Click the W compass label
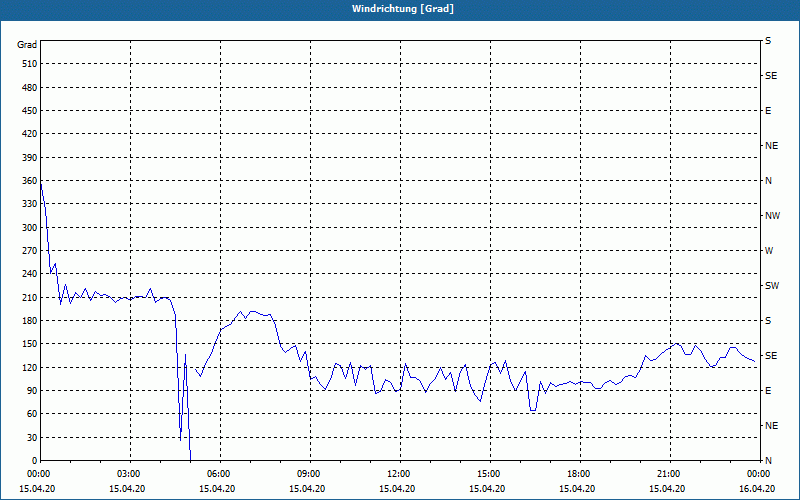Image resolution: width=800 pixels, height=500 pixels. tap(769, 251)
